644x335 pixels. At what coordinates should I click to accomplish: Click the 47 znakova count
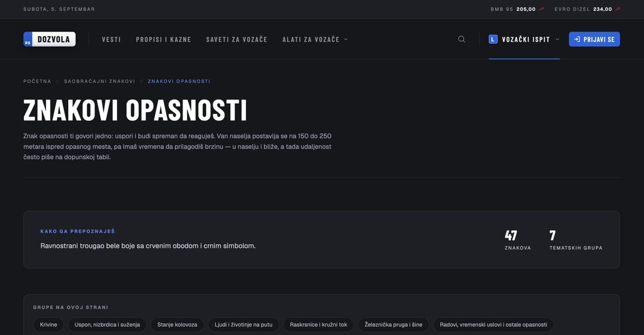tap(517, 240)
